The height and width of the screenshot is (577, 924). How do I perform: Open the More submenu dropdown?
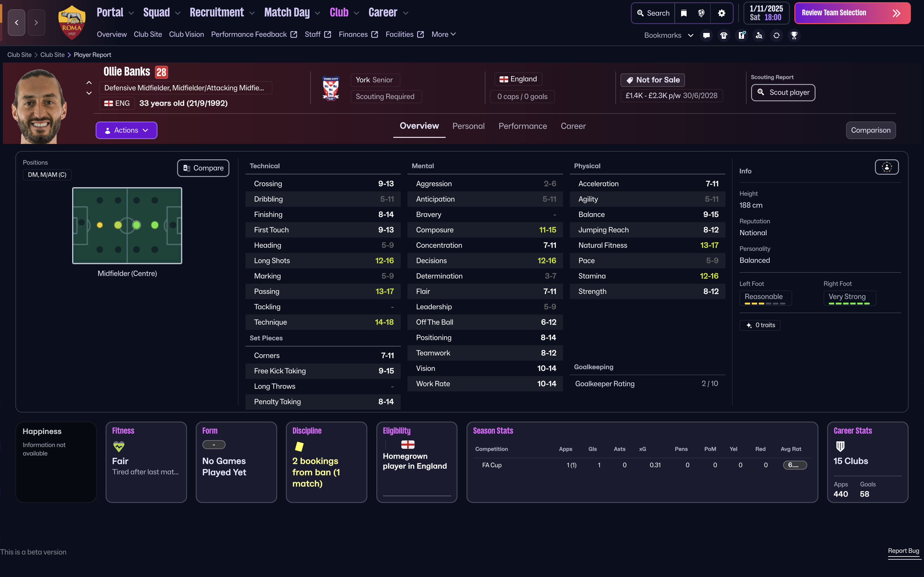(x=443, y=34)
